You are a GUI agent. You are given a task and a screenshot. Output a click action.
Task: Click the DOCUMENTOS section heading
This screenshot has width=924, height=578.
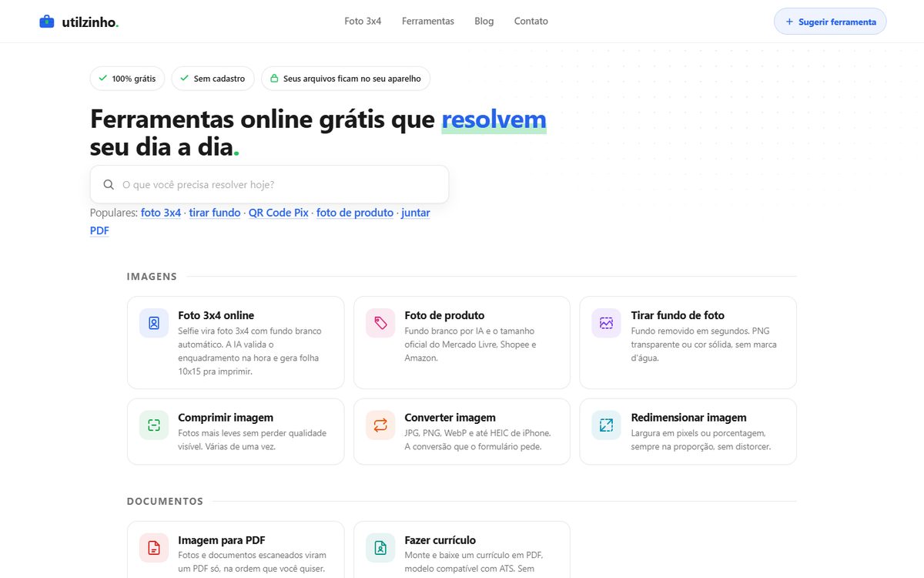point(165,502)
